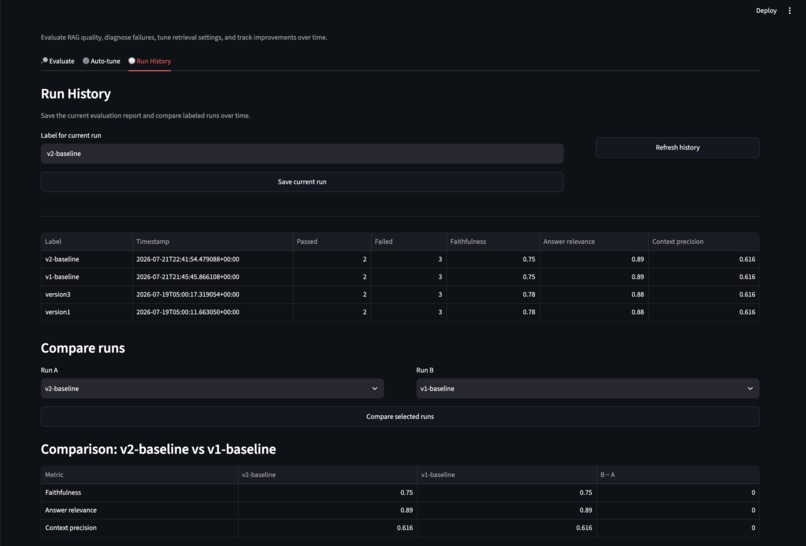Sort history table by Label column header
This screenshot has height=546, width=806.
tap(86, 242)
